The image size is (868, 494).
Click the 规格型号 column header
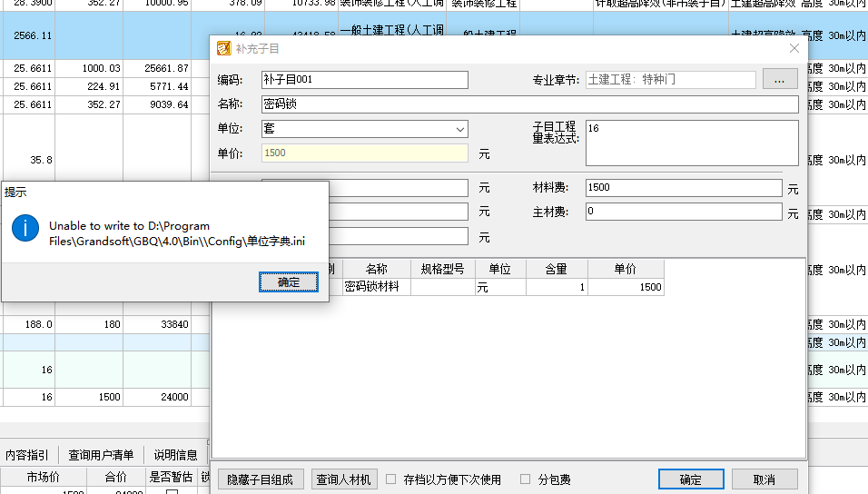(x=442, y=269)
